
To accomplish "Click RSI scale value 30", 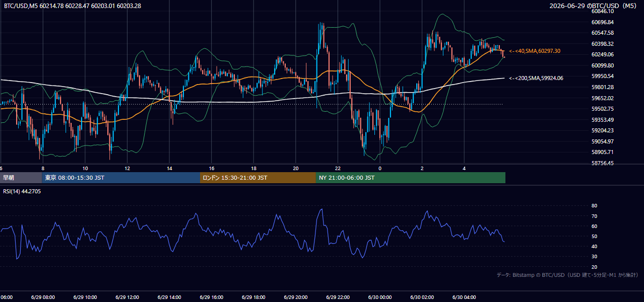I will point(594,257).
